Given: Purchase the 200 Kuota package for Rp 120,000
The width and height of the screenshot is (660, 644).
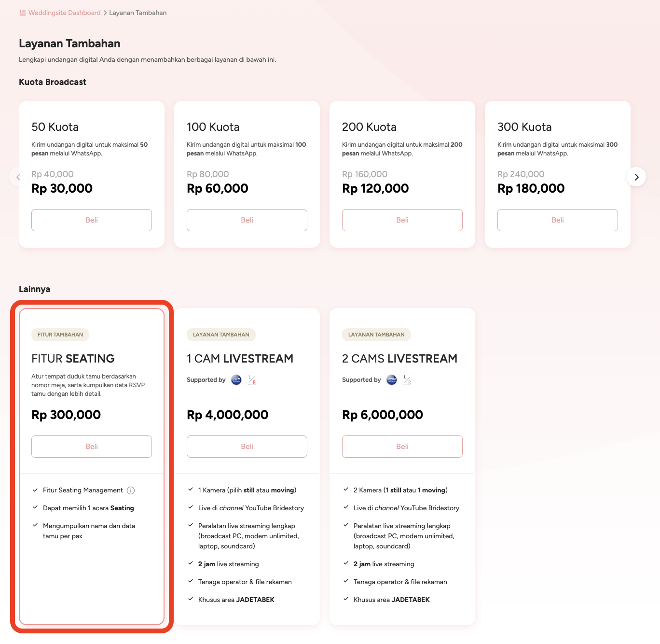Looking at the screenshot, I should coord(402,220).
